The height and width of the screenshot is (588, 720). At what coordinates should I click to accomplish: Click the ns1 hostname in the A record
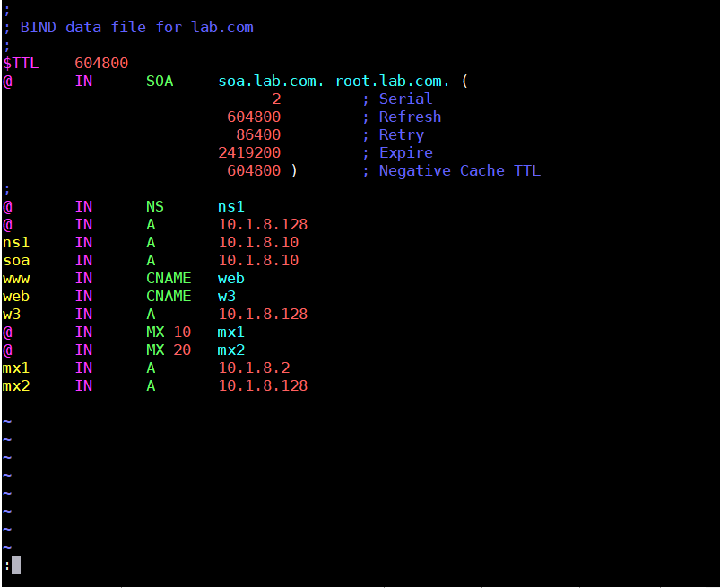click(x=16, y=242)
